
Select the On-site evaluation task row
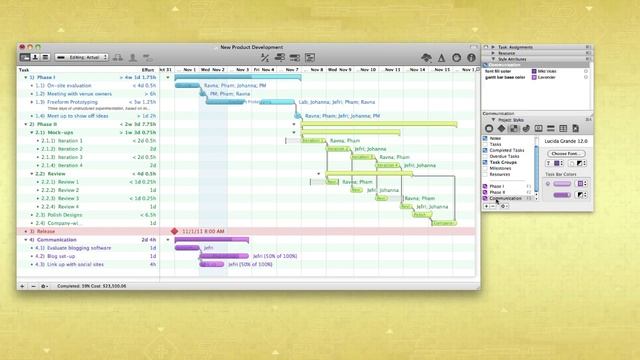88,85
